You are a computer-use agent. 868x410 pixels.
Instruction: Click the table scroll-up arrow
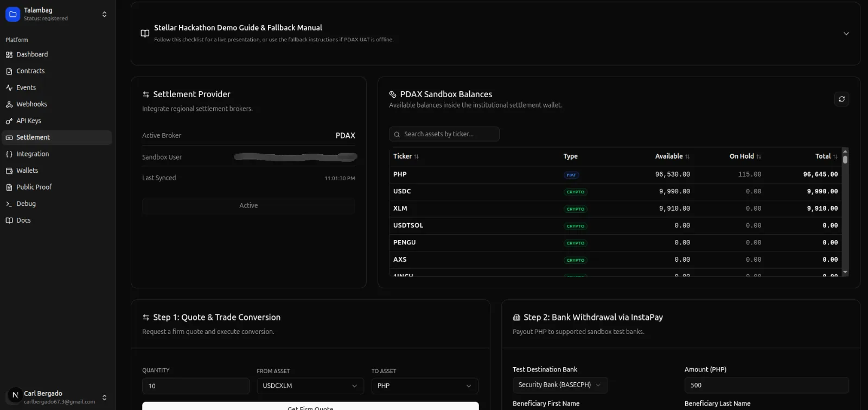click(845, 151)
